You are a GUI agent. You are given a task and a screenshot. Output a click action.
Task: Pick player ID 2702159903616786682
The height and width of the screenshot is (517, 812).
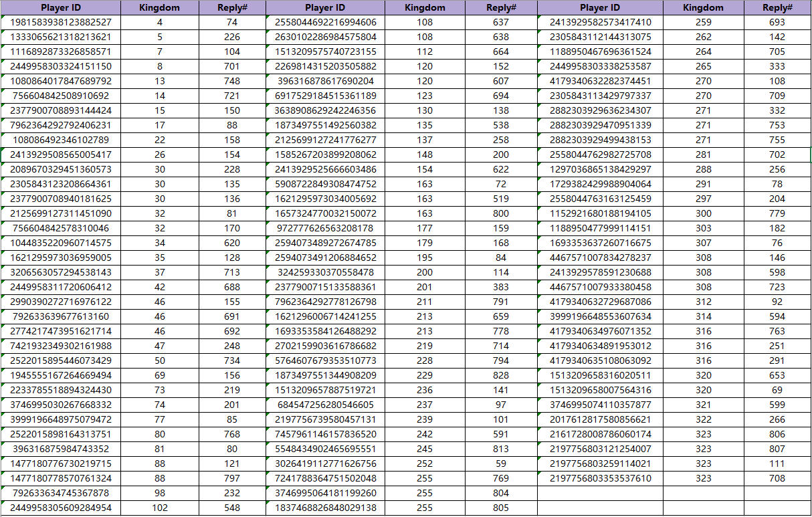tap(325, 346)
